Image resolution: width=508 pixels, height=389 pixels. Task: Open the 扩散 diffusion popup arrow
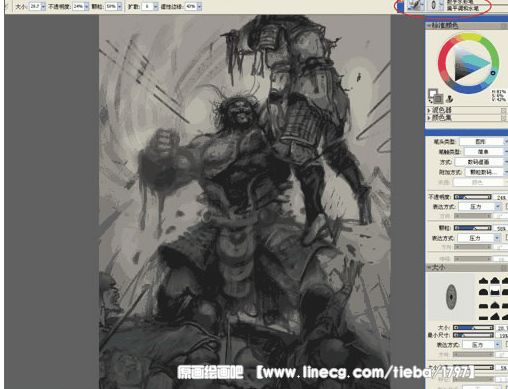tap(156, 7)
